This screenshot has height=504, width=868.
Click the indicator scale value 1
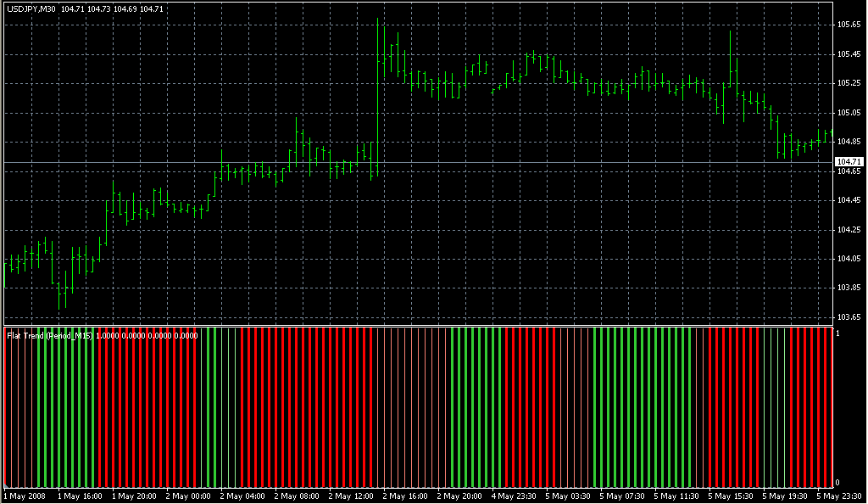pos(838,333)
